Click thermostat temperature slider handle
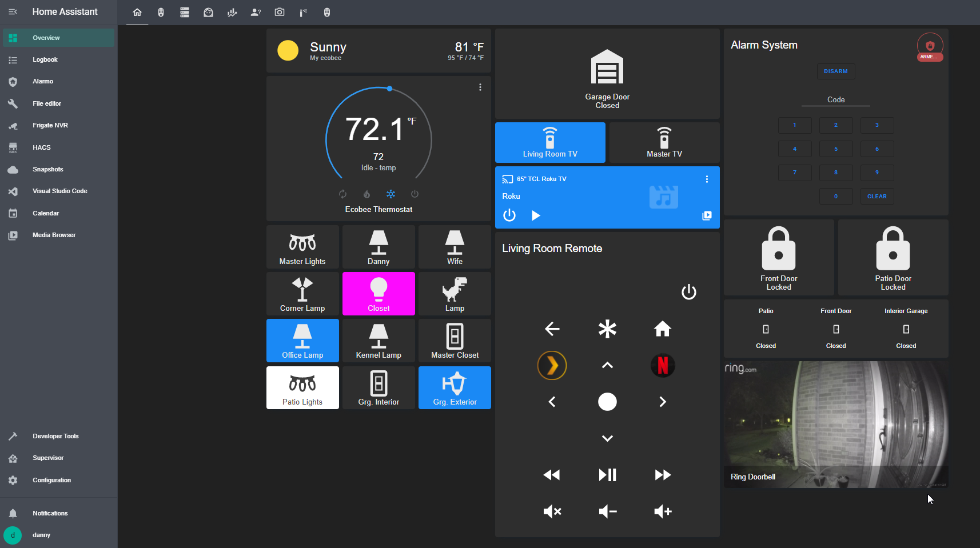980x548 pixels. [x=389, y=89]
